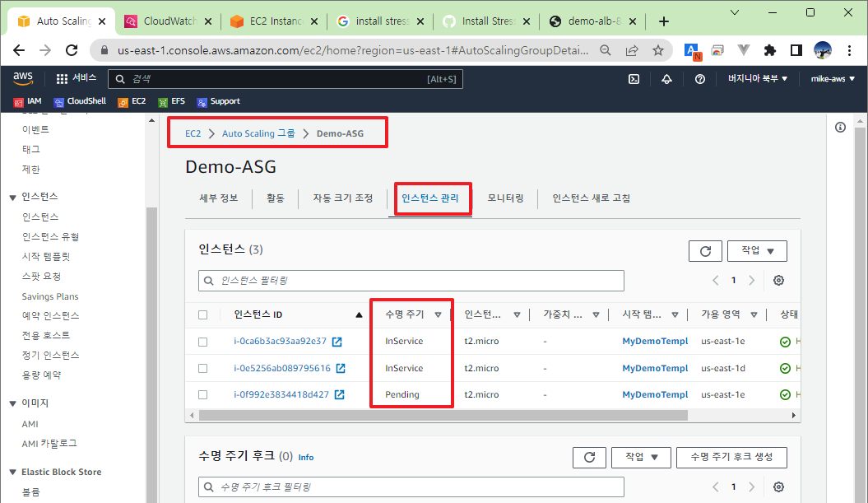Open the CloudShell terminal icon in header
This screenshot has height=503, width=868.
(x=634, y=79)
